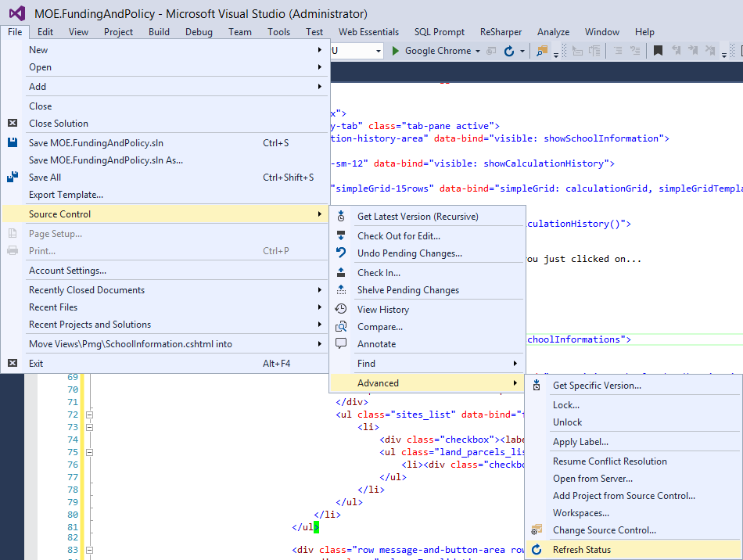743x560 pixels.
Task: Open the Google Chrome browser dropdown arrow
Action: (478, 51)
